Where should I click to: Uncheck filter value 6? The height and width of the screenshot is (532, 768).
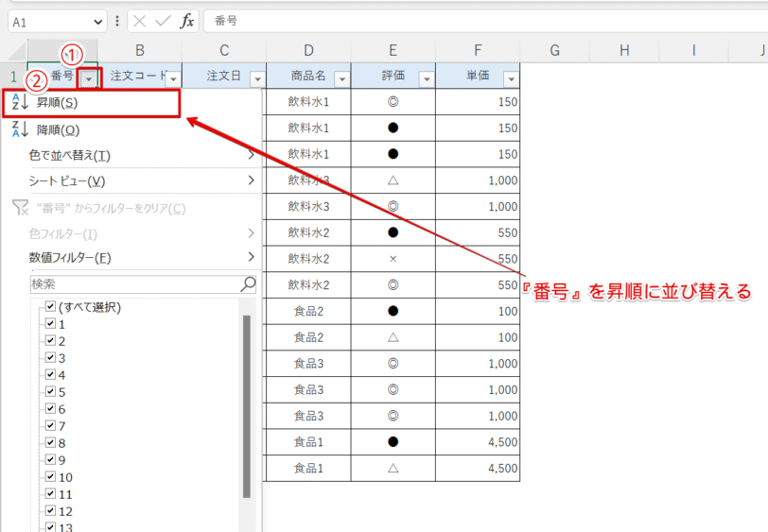50,408
